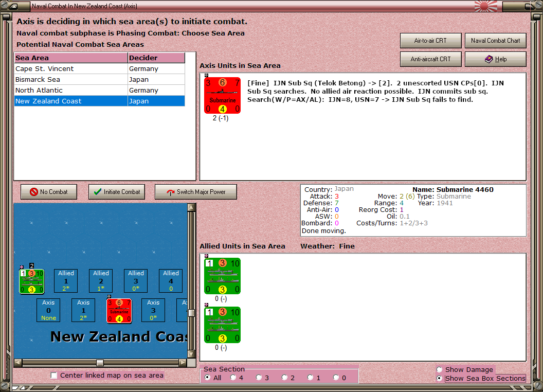Image resolution: width=543 pixels, height=392 pixels.
Task: Select sea section 2 radio button
Action: pos(284,378)
